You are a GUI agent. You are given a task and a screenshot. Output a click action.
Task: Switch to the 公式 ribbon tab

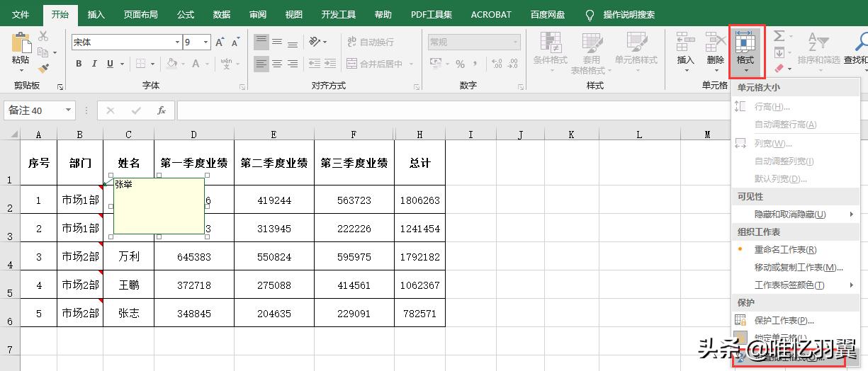(x=185, y=14)
